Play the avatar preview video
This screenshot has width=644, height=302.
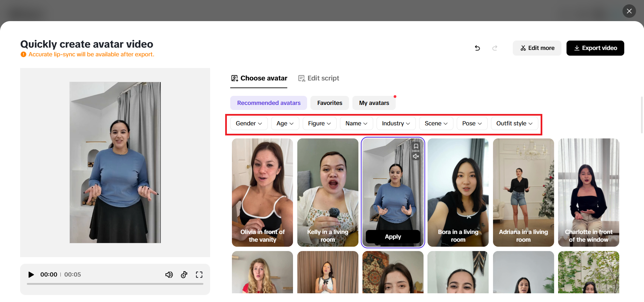coord(31,275)
